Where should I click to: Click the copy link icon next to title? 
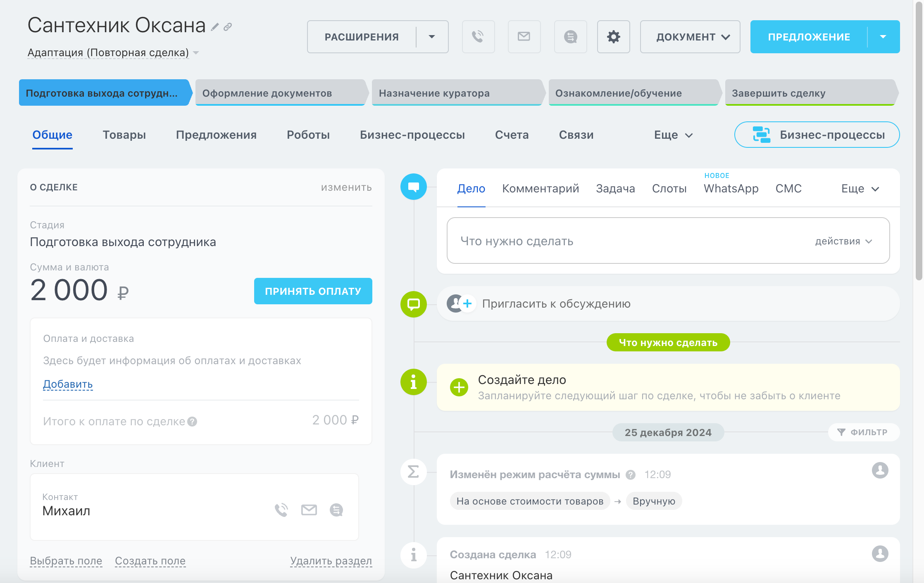228,27
